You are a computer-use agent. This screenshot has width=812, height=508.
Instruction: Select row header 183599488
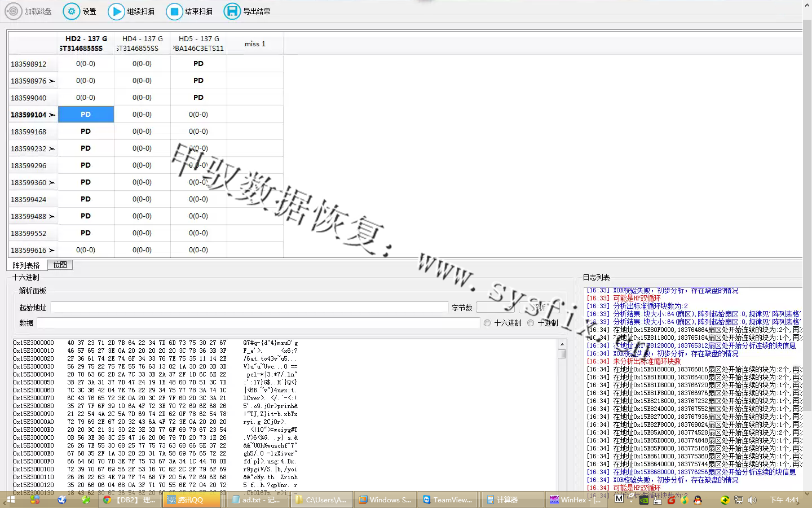[x=33, y=216]
